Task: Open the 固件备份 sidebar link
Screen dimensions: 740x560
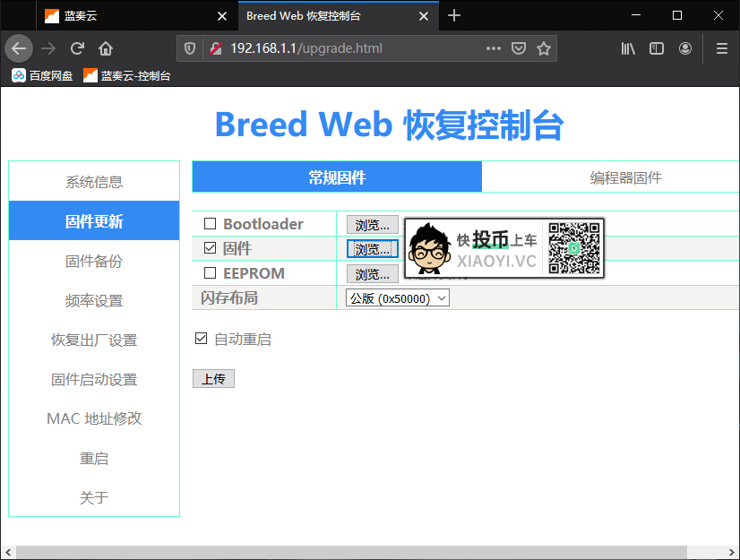Action: pos(93,261)
